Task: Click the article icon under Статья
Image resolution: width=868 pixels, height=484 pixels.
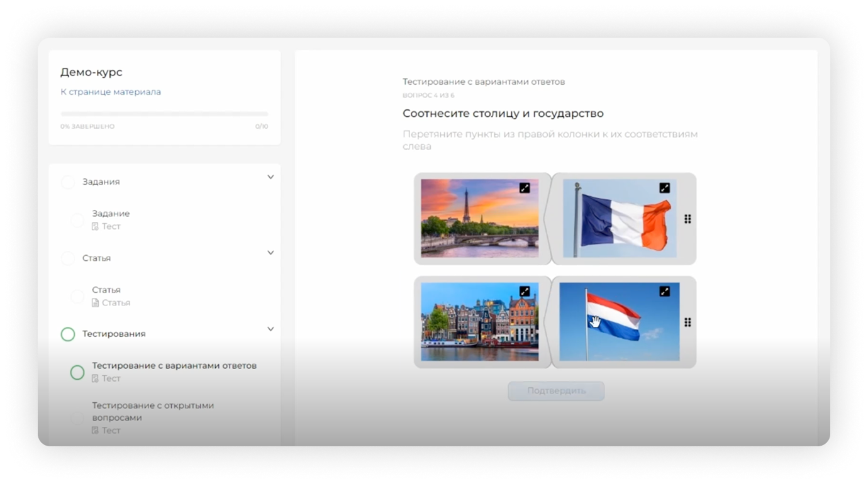Action: pos(96,303)
